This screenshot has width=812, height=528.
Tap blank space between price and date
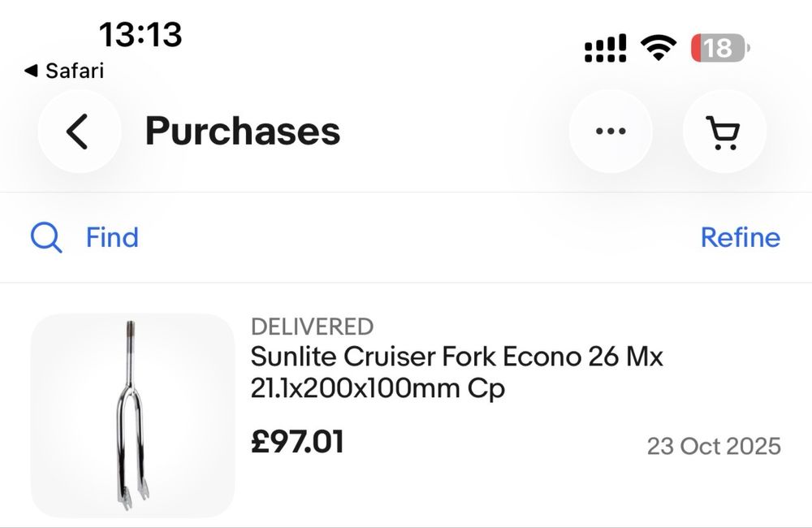point(495,444)
